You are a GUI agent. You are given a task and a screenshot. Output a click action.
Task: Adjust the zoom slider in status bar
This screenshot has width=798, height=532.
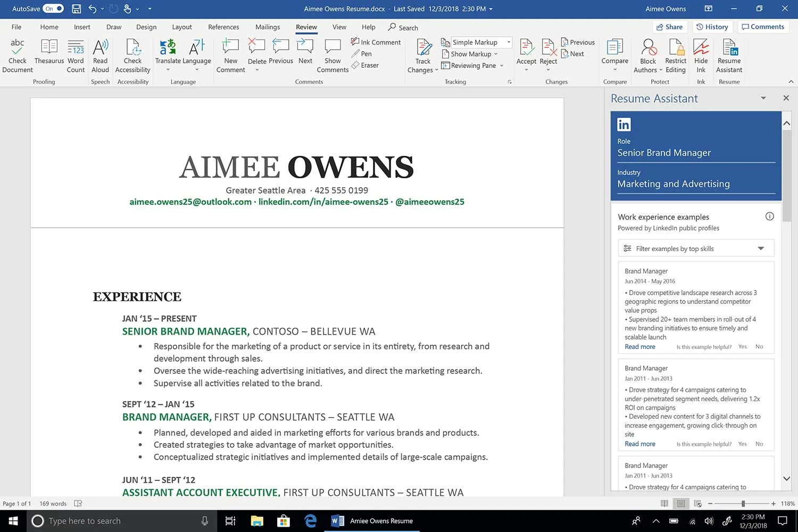pos(743,503)
